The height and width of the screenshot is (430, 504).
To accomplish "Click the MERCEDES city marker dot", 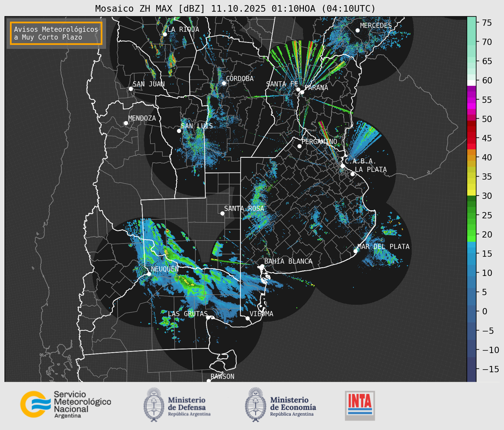I will (x=358, y=31).
